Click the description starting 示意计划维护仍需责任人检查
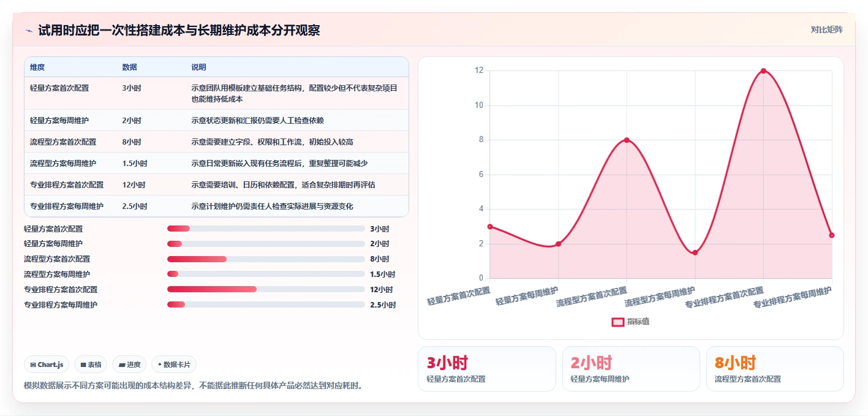Viewport: 868px width, 416px height. coord(272,206)
